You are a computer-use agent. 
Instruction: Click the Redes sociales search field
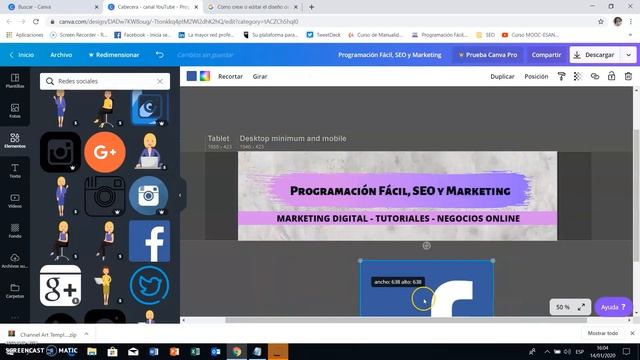[x=105, y=81]
